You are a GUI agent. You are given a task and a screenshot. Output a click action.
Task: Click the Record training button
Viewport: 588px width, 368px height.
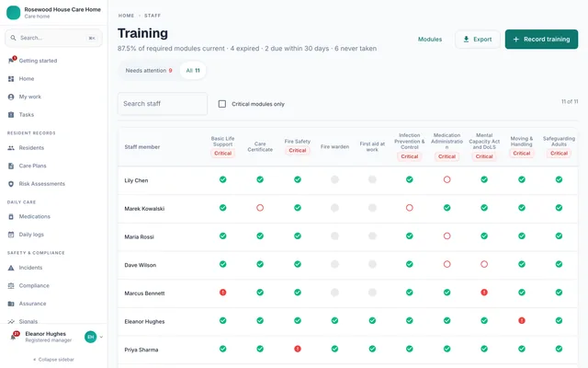coord(541,40)
